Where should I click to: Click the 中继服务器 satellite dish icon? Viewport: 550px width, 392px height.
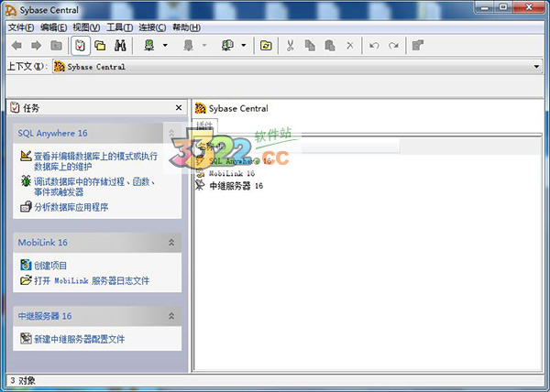pyautogui.click(x=200, y=185)
